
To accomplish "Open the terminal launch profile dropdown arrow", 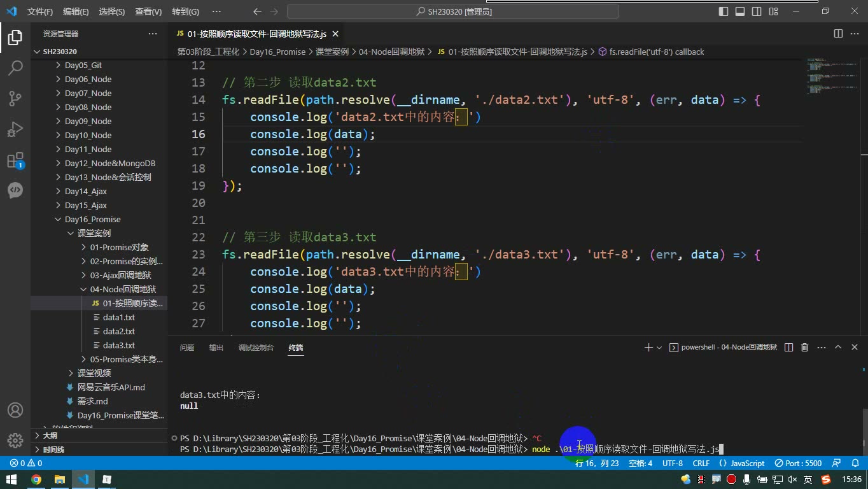I will pyautogui.click(x=659, y=348).
